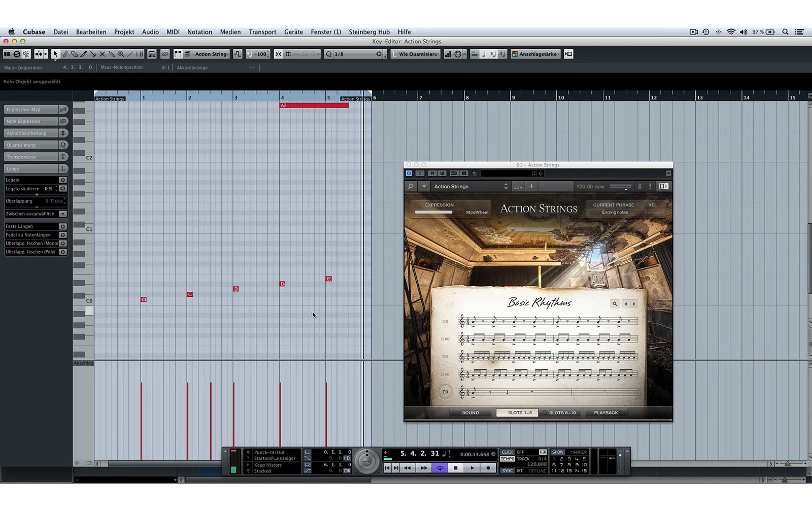Select the Trim tool

[x=84, y=54]
